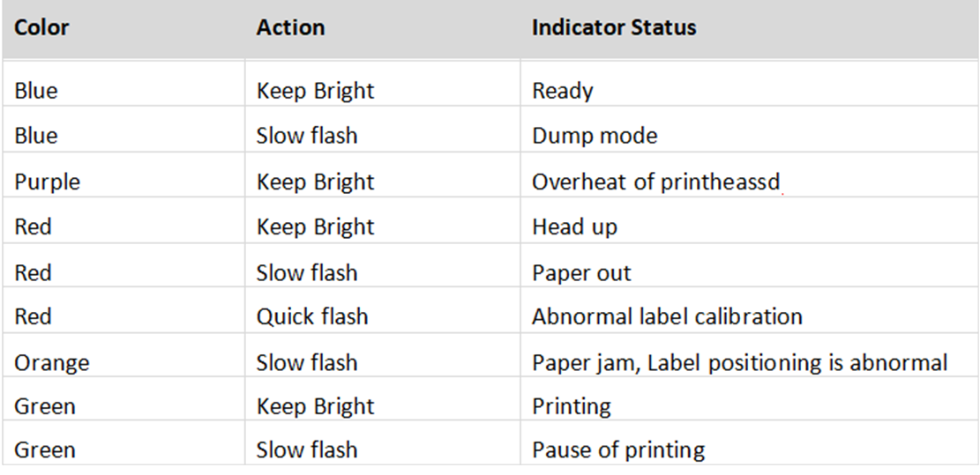Click the Purple color cell
This screenshot has height=475, width=980.
pos(47,182)
